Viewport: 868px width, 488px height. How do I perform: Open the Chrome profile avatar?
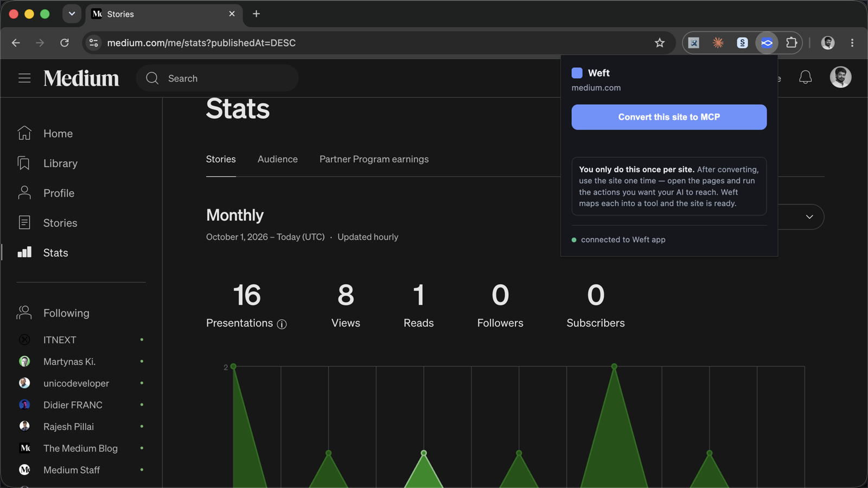click(x=828, y=43)
